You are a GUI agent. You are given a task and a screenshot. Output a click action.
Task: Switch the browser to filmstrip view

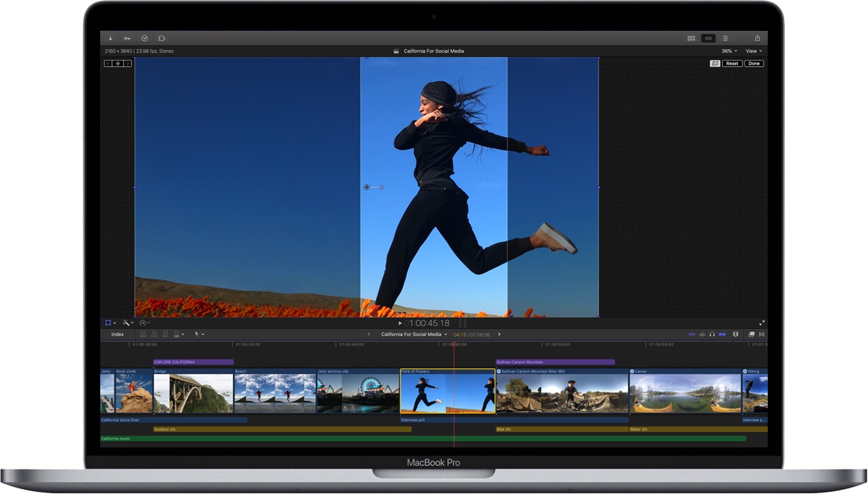(692, 38)
